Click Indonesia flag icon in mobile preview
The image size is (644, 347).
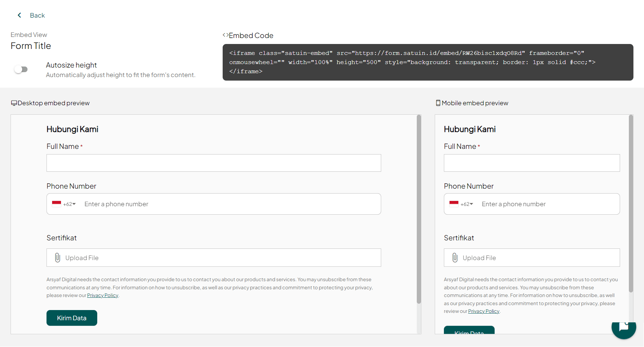454,204
